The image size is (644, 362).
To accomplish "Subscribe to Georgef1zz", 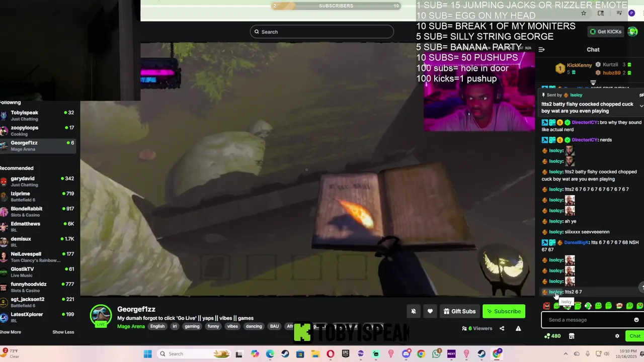I will point(504,311).
